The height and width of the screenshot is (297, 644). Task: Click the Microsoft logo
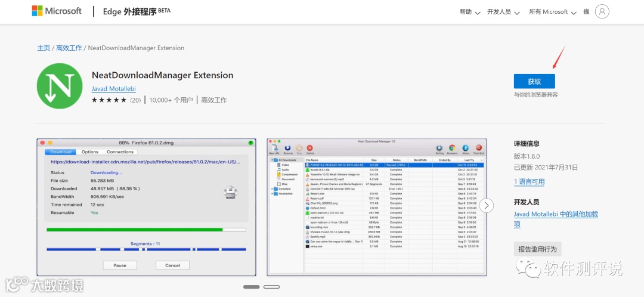coord(57,11)
